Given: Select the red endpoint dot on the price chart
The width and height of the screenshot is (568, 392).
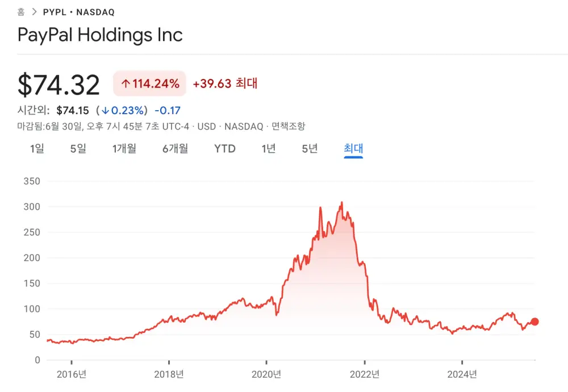Looking at the screenshot, I should click(535, 322).
